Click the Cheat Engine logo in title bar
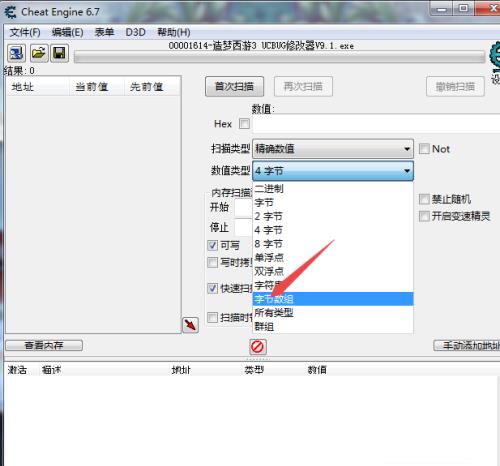The image size is (500, 466). coord(10,12)
